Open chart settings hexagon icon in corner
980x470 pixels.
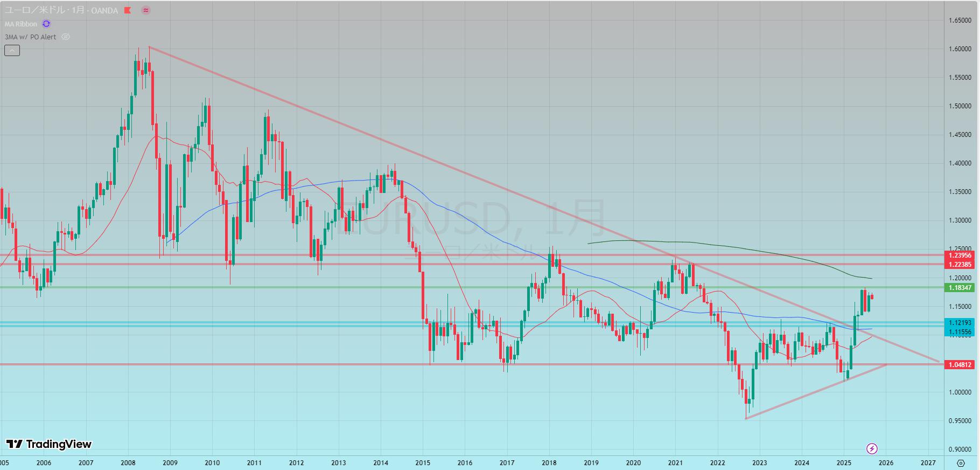[961, 463]
